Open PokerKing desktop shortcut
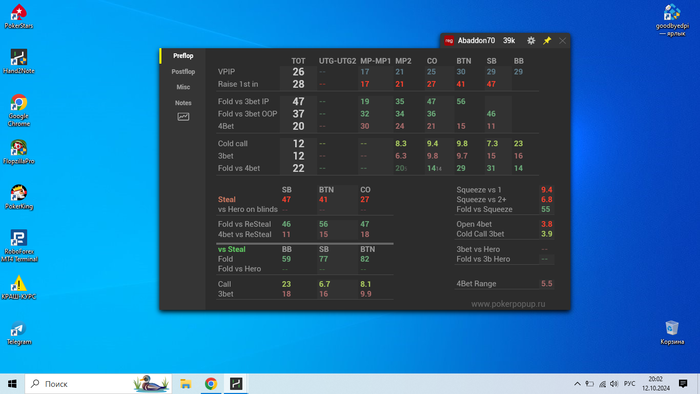 [19, 197]
